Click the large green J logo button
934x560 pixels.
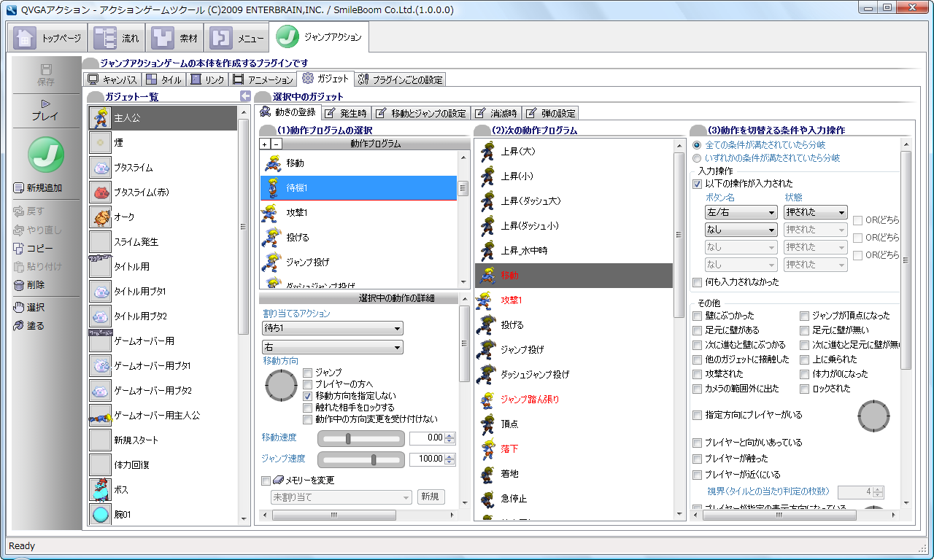[x=46, y=155]
